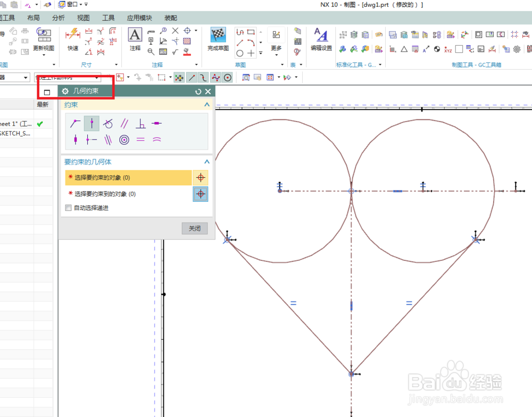Select the Midpoint constraint icon
This screenshot has height=417, width=532.
(92, 140)
